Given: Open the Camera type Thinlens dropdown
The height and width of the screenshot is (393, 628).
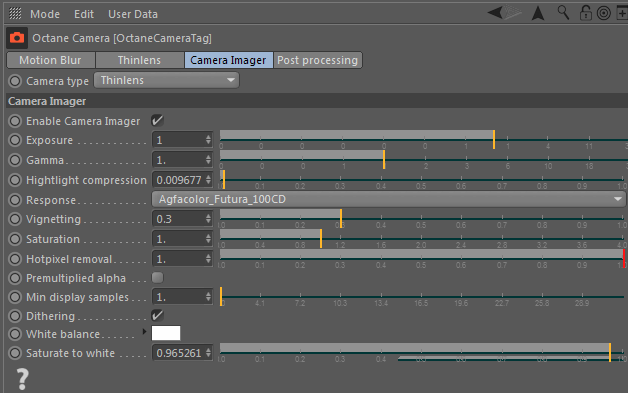Looking at the screenshot, I should (x=167, y=80).
